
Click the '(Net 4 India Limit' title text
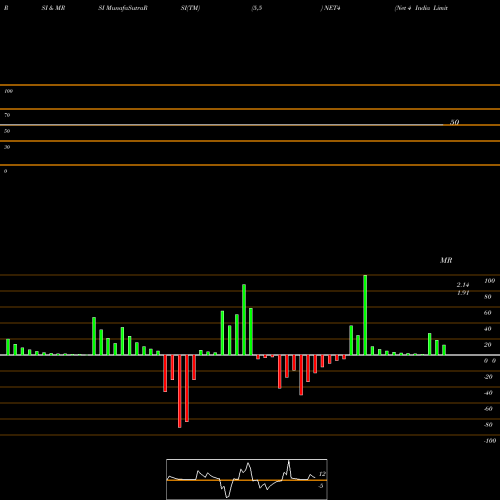(421, 8)
